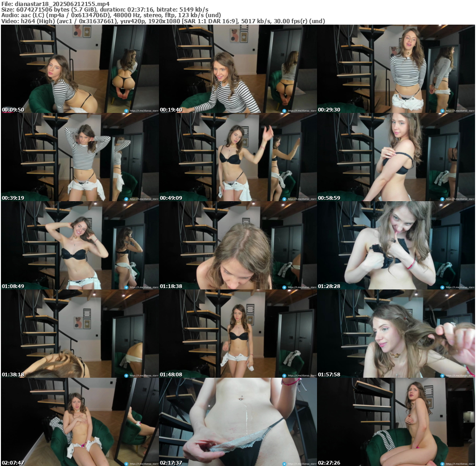Choose the frame stamped 01:38:18
This screenshot has height=466, width=476.
(x=80, y=334)
